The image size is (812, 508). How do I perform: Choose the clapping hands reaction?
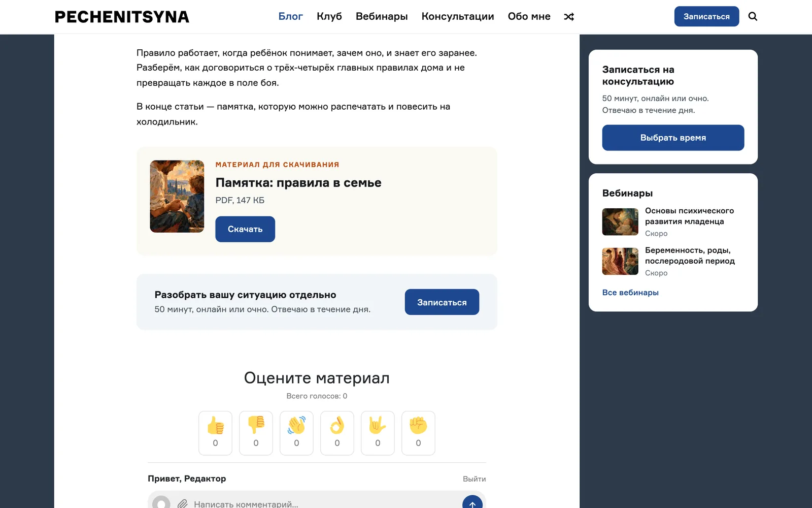tap(296, 433)
